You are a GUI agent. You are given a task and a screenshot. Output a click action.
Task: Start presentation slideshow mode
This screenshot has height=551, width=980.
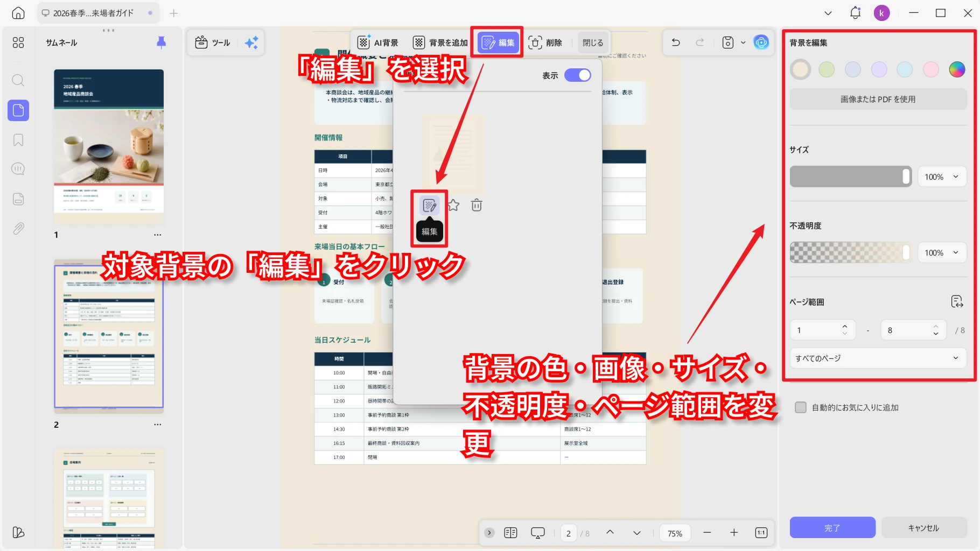538,533
